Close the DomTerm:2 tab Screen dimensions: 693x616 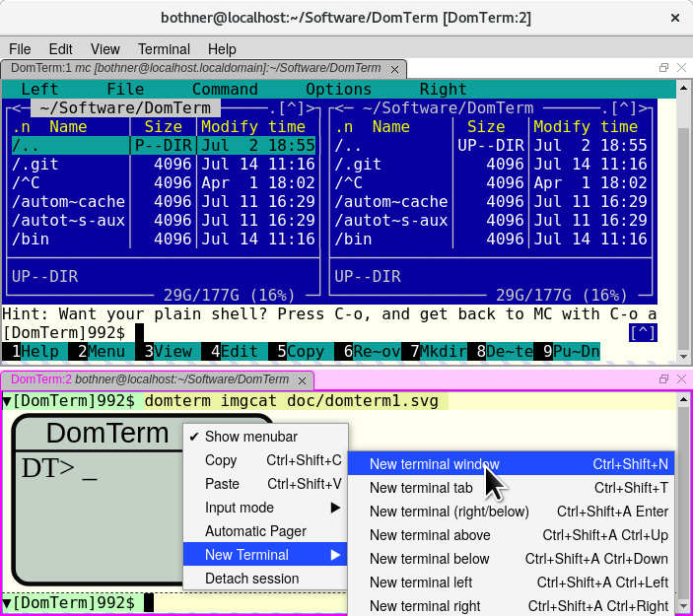pyautogui.click(x=302, y=380)
